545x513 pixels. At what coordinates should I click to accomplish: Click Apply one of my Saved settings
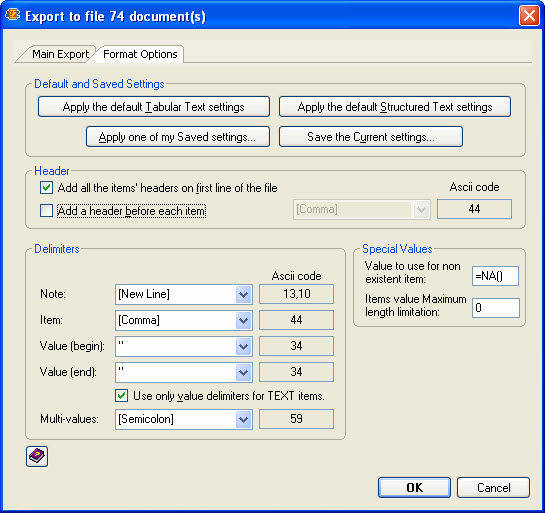tap(178, 137)
